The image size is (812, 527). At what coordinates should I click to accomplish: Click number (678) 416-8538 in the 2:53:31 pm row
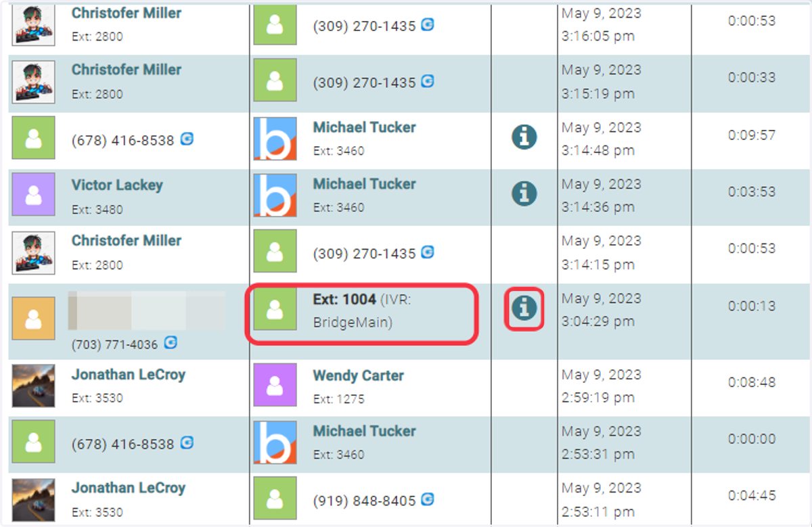[x=122, y=444]
